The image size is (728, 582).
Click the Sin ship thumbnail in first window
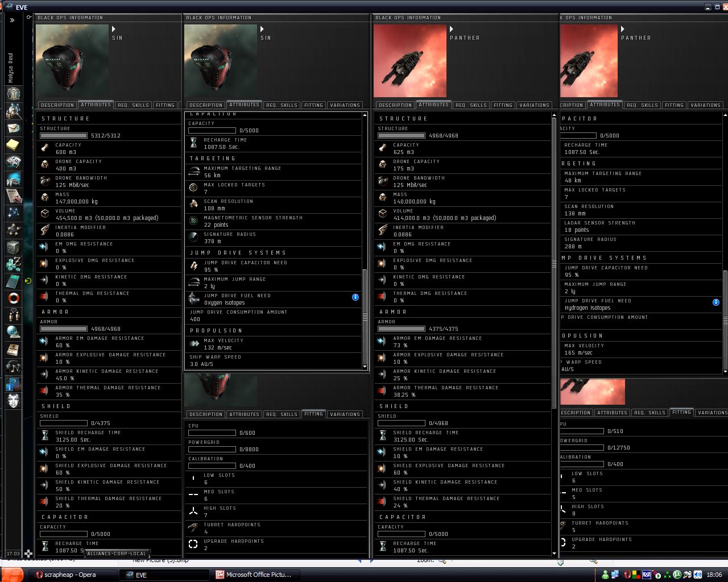[x=72, y=60]
